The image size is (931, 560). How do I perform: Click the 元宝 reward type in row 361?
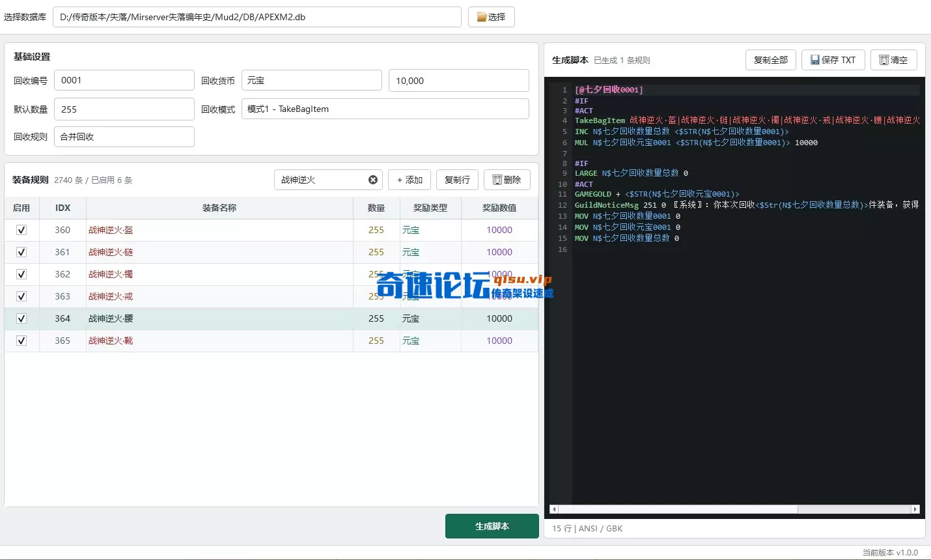click(x=430, y=252)
